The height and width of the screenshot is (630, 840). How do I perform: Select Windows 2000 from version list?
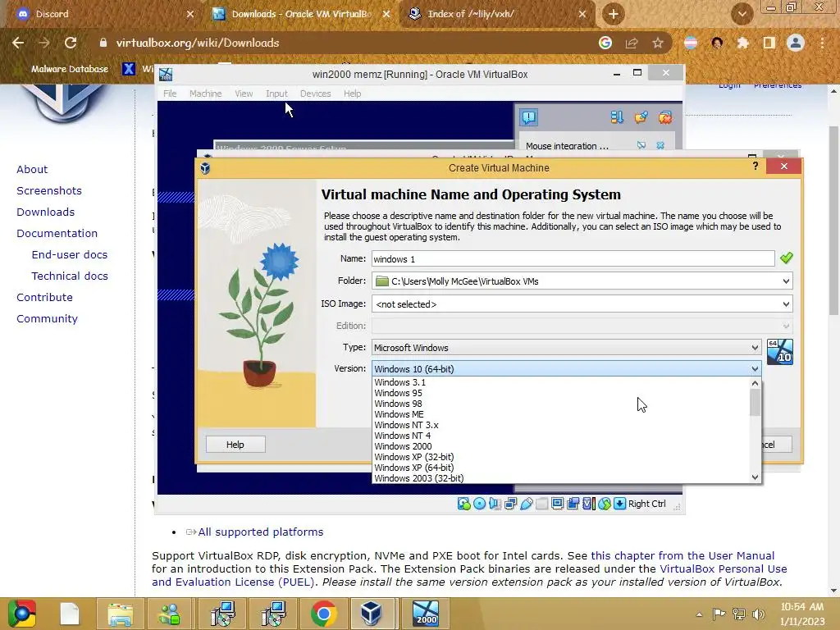click(x=560, y=447)
